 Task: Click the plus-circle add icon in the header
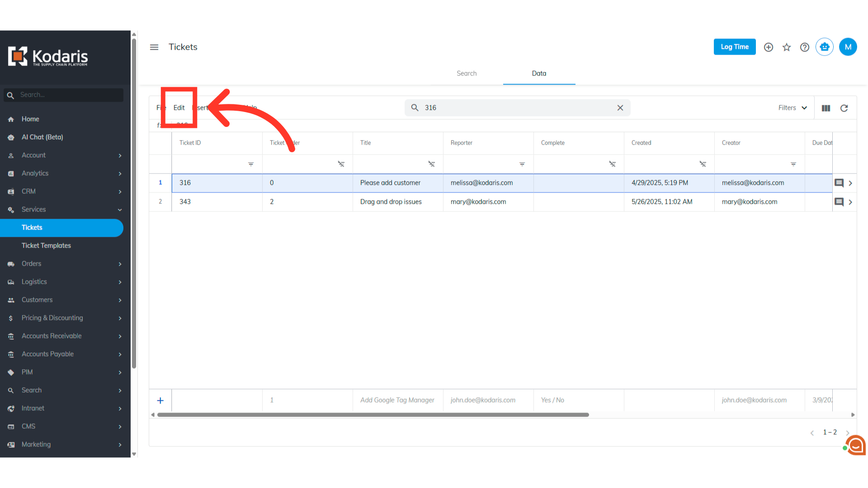769,47
